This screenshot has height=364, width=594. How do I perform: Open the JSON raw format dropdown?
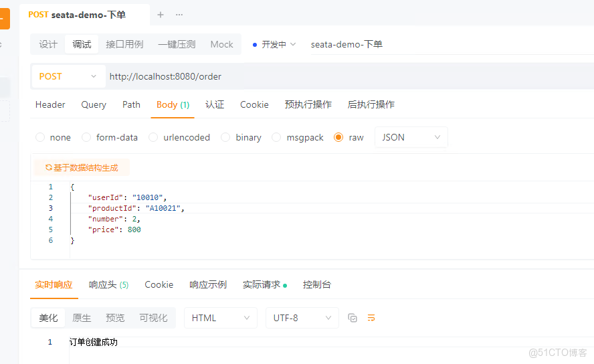click(x=411, y=137)
